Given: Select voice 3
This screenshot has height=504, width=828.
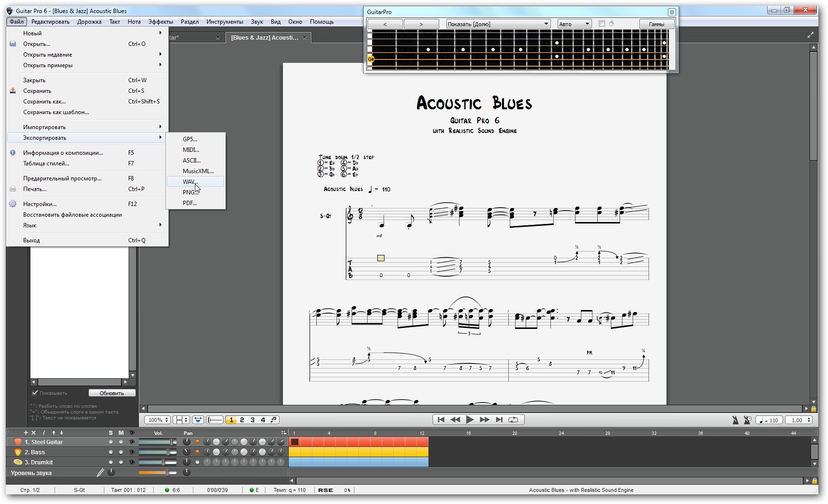Looking at the screenshot, I should click(252, 420).
